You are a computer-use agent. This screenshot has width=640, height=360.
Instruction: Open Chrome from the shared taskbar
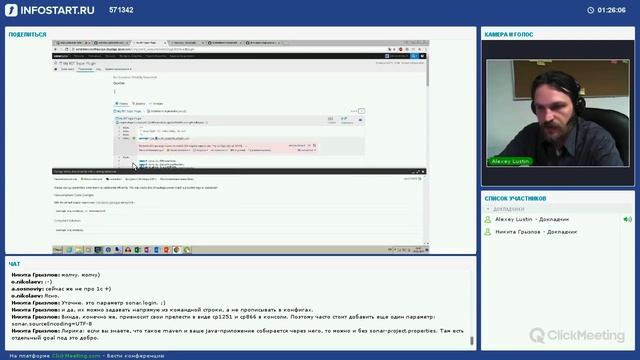[x=176, y=250]
